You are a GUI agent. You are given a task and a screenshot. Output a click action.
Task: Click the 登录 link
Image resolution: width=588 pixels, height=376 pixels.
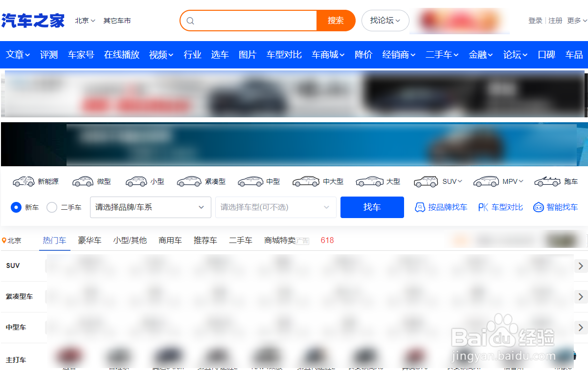point(535,21)
